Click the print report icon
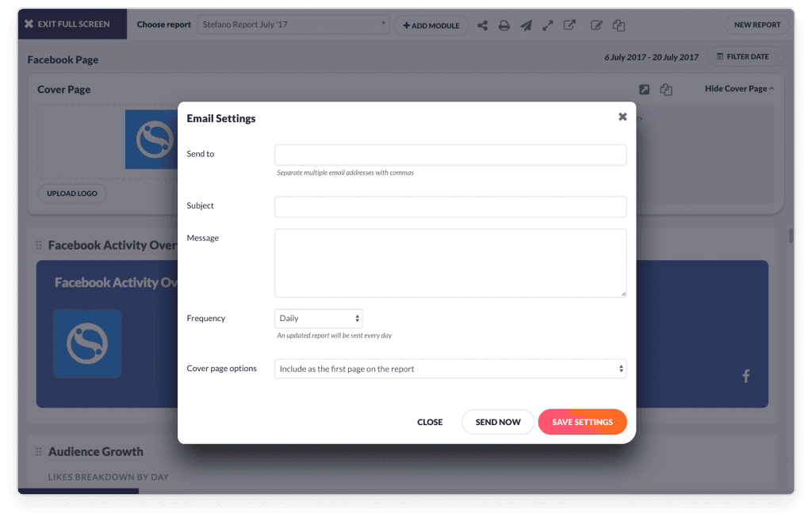 pyautogui.click(x=504, y=25)
